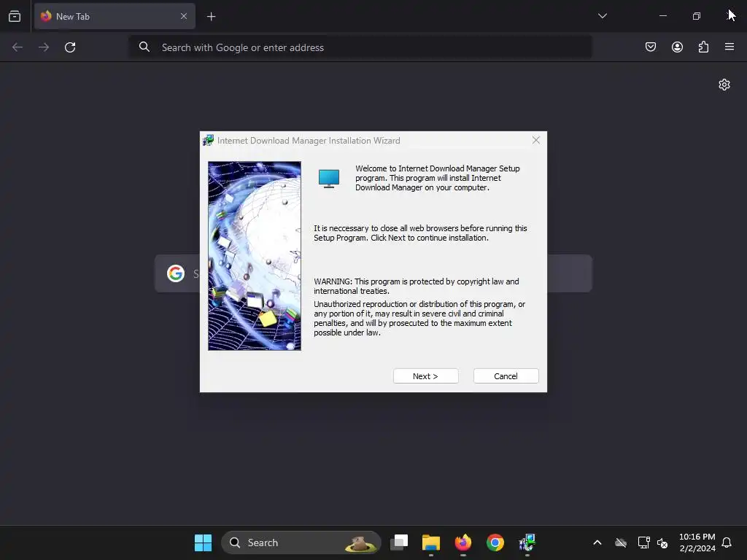Open new tab personalize gear icon
Viewport: 747px width, 560px height.
(724, 85)
